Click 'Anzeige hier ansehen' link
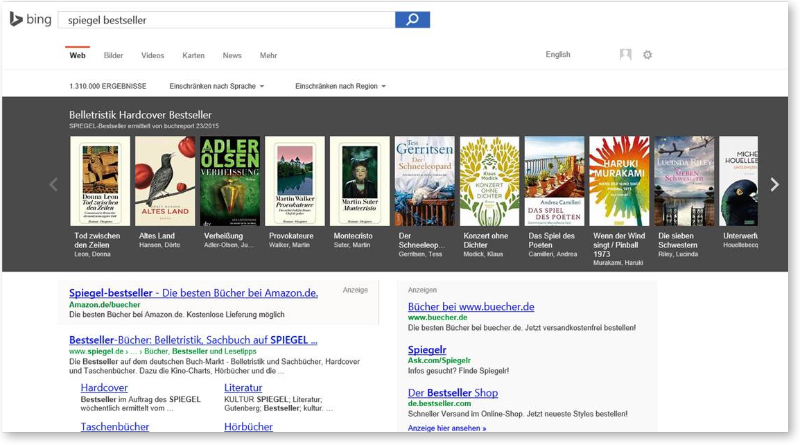The image size is (800, 445). [x=447, y=428]
